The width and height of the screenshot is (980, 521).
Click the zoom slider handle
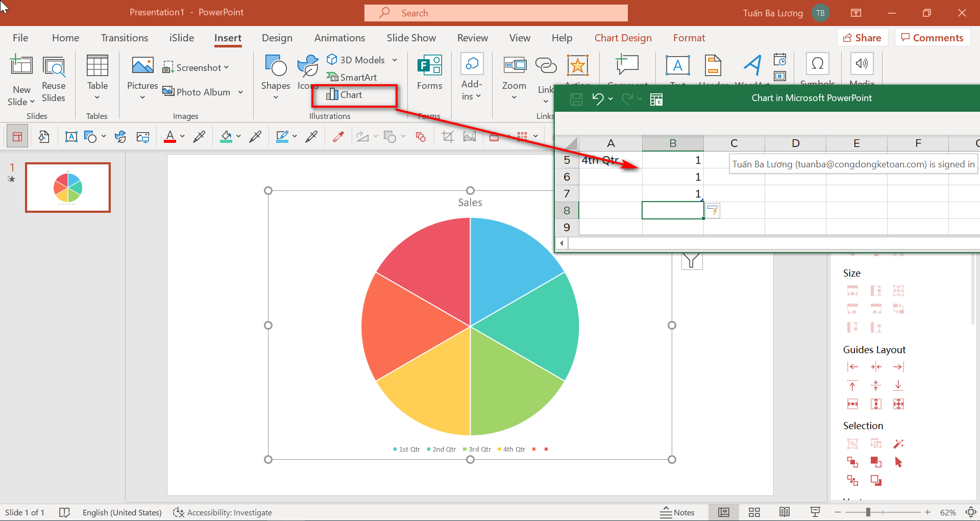868,512
